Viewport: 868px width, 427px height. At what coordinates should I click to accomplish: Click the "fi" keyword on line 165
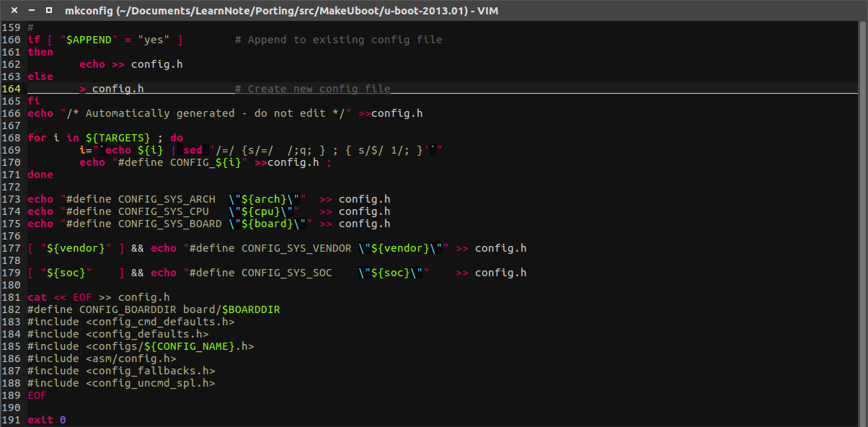(34, 101)
